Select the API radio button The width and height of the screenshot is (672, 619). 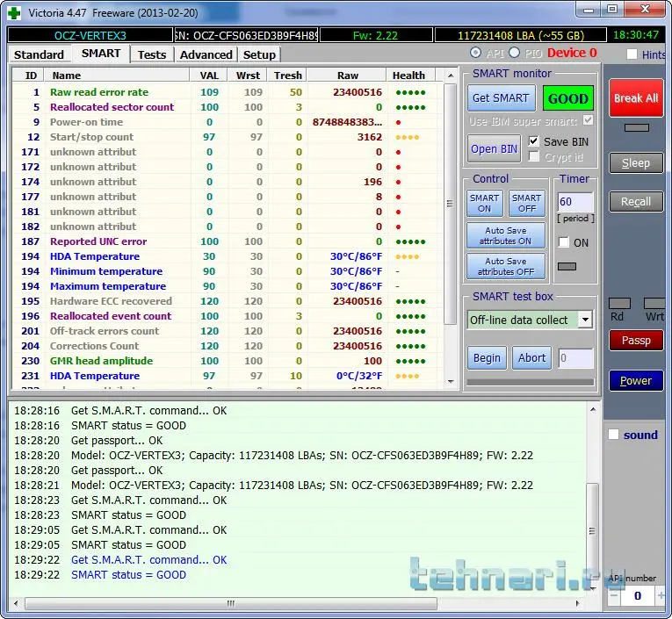tap(475, 53)
